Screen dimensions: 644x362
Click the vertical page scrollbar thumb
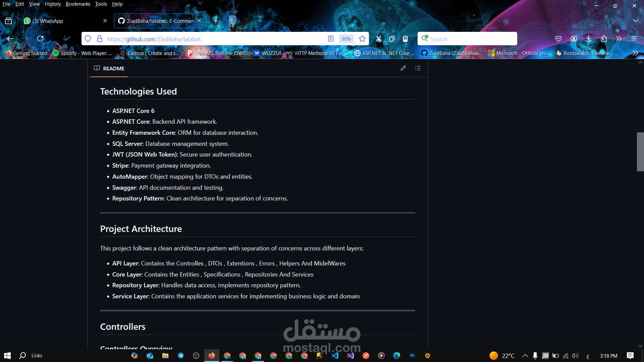(640, 152)
